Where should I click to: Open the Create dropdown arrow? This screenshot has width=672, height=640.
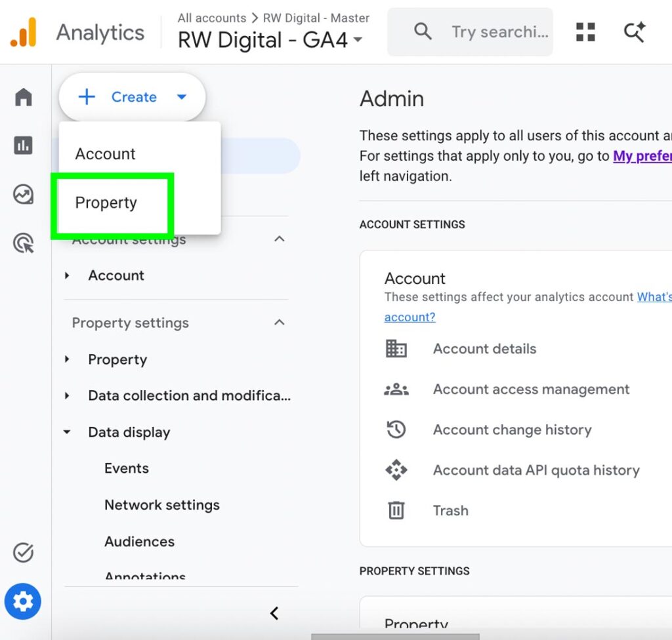tap(182, 97)
